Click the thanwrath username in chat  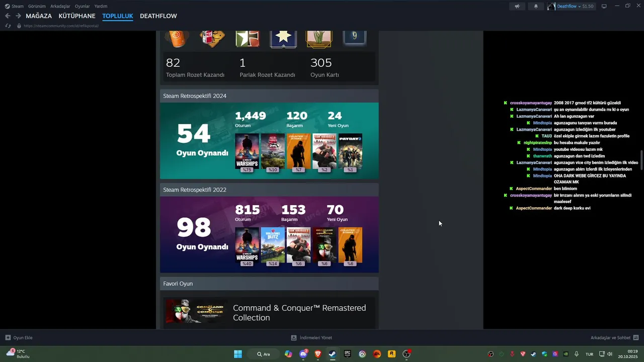click(x=542, y=156)
